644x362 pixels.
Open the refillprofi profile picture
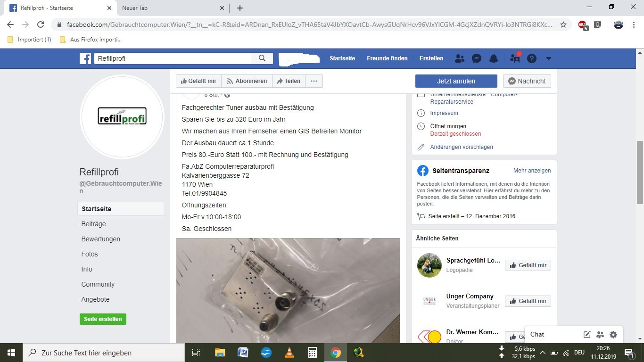[122, 116]
